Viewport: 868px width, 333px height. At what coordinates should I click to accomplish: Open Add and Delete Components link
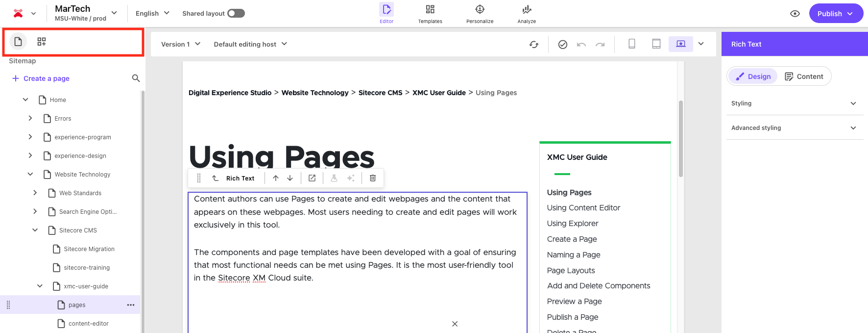point(599,286)
